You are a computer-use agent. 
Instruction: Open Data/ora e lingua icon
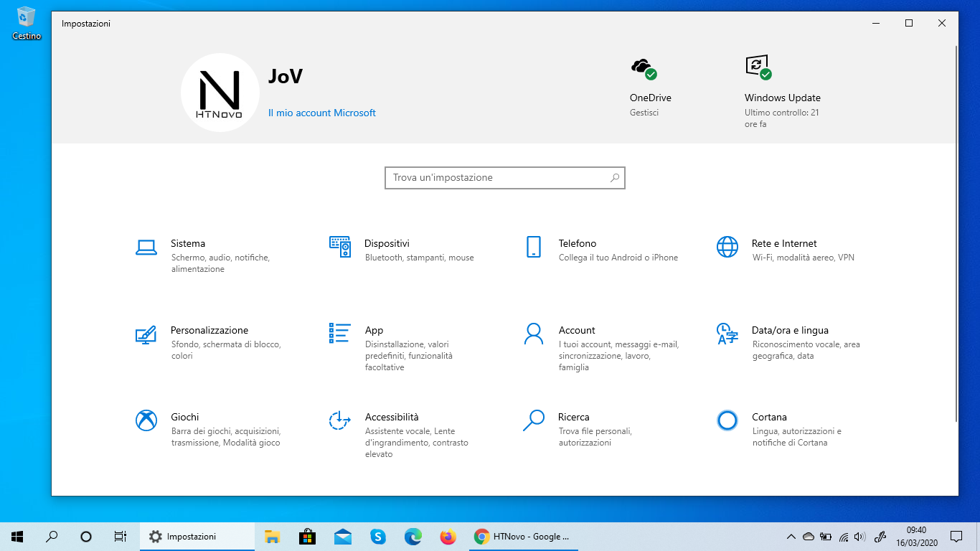pyautogui.click(x=727, y=334)
